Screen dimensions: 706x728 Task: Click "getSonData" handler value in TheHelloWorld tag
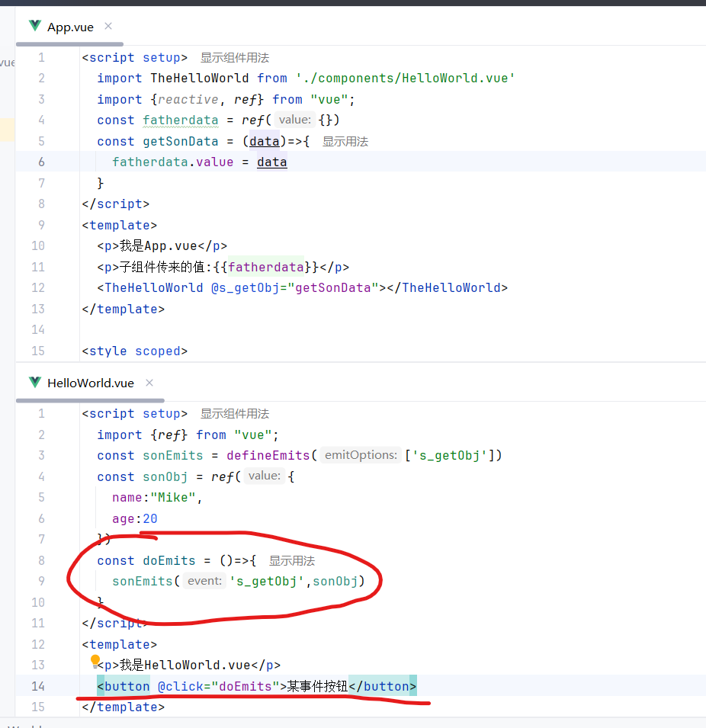click(333, 288)
